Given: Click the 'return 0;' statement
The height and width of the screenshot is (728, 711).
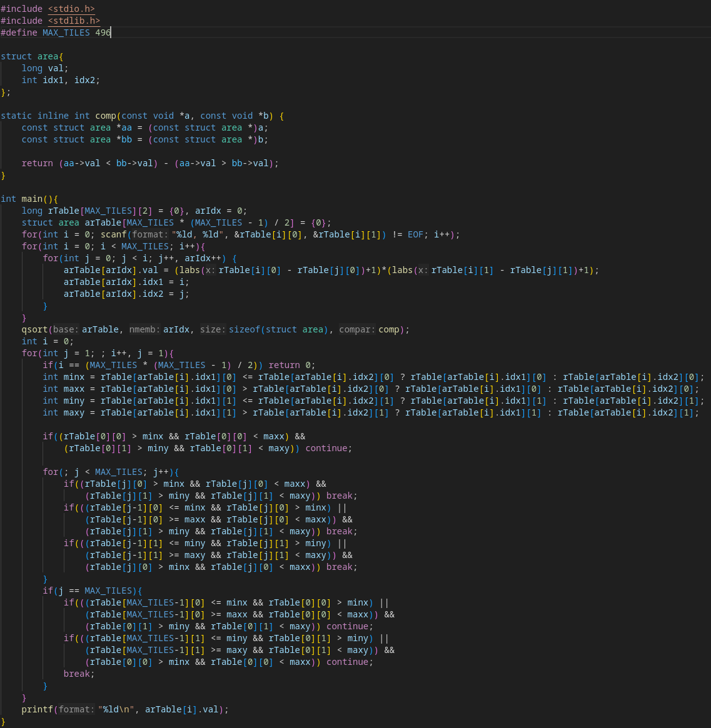Looking at the screenshot, I should point(292,365).
